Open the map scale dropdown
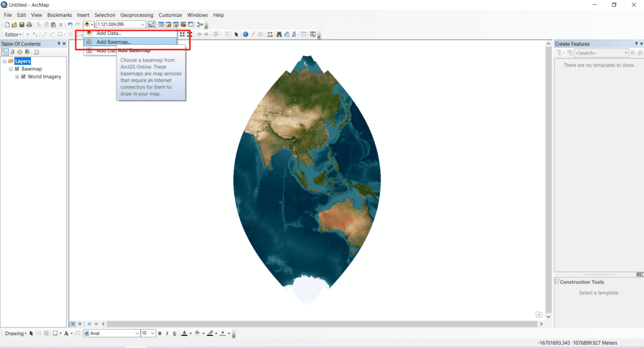644x348 pixels. [x=142, y=25]
